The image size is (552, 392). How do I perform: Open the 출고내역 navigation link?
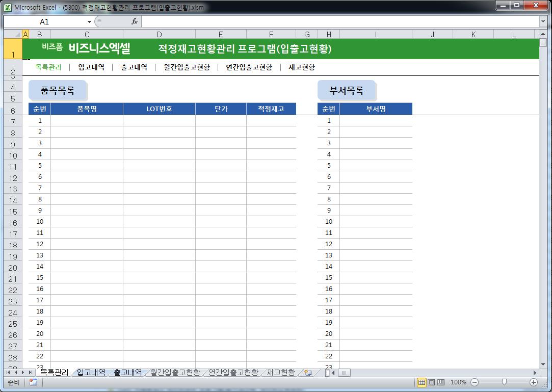(x=134, y=67)
